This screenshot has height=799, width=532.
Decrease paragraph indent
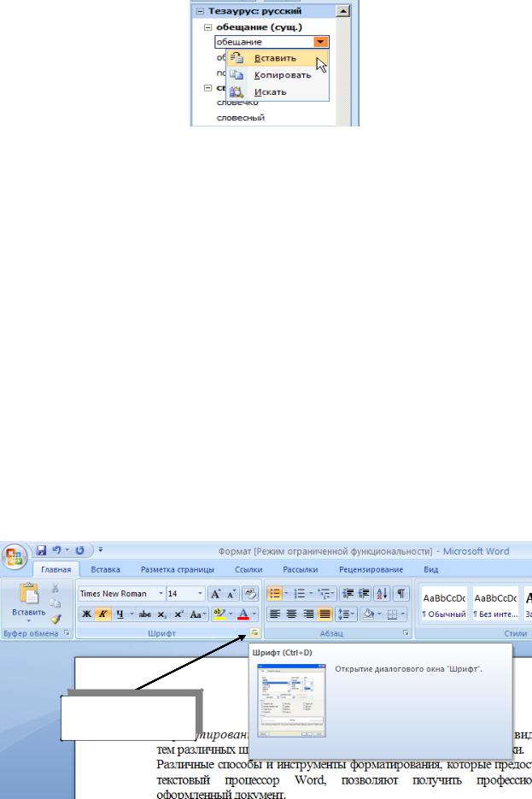point(348,594)
